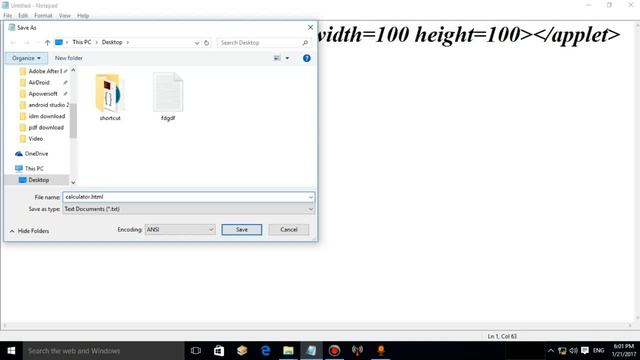640x360 pixels.
Task: Click the File name input field
Action: (x=185, y=197)
